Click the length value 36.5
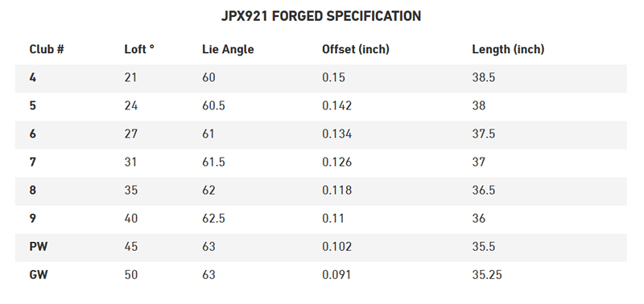 pos(484,191)
